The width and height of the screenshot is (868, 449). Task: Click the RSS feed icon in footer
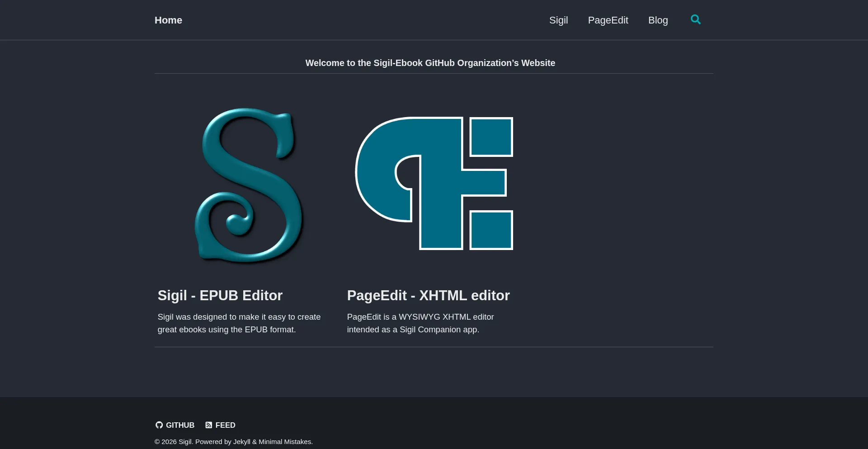(x=209, y=425)
